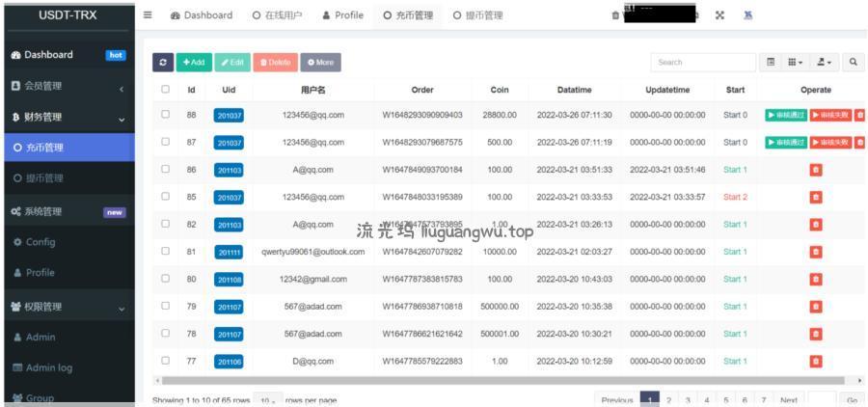Open the rows per page dropdown
This screenshot has height=407, width=868.
pos(267,400)
